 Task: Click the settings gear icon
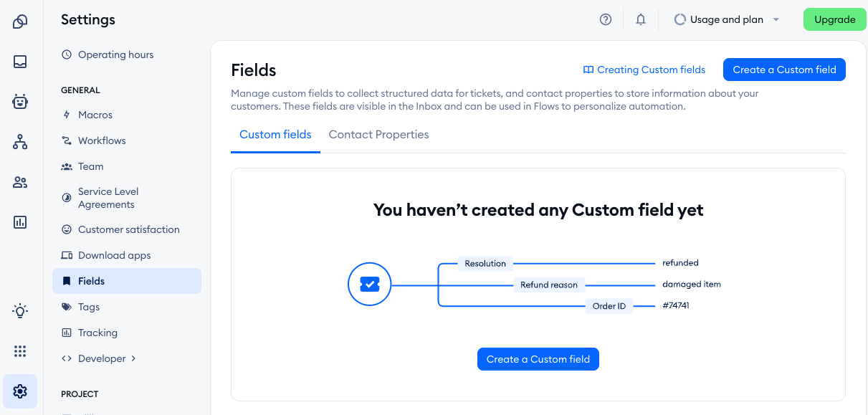click(x=20, y=391)
